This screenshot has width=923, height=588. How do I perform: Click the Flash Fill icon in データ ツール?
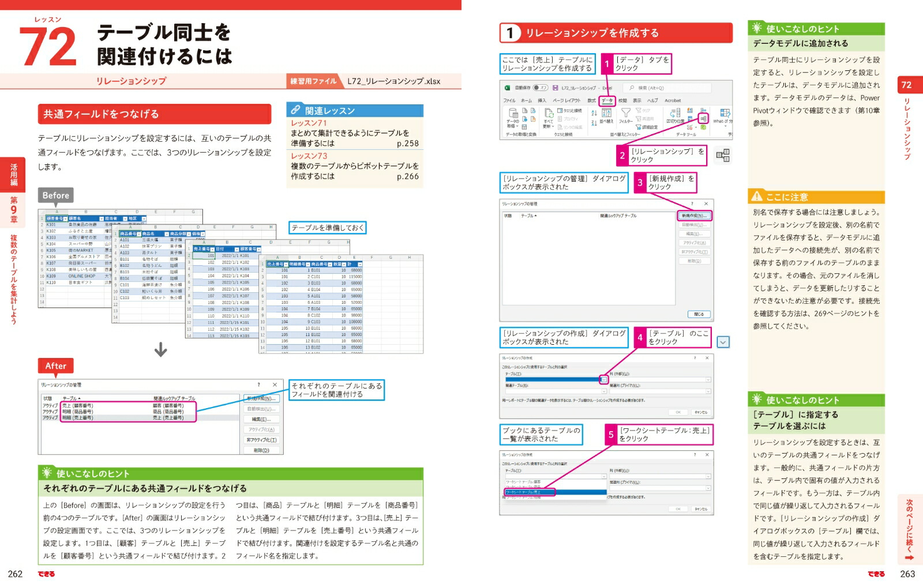(690, 110)
